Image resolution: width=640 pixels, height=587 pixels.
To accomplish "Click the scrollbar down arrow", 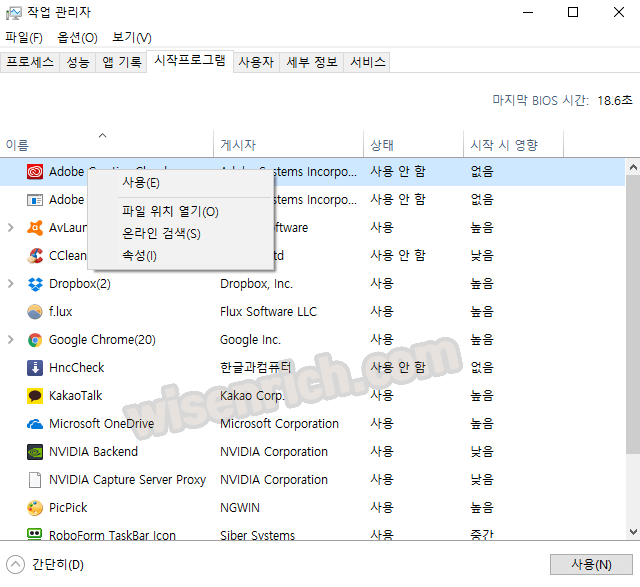I will (x=633, y=532).
